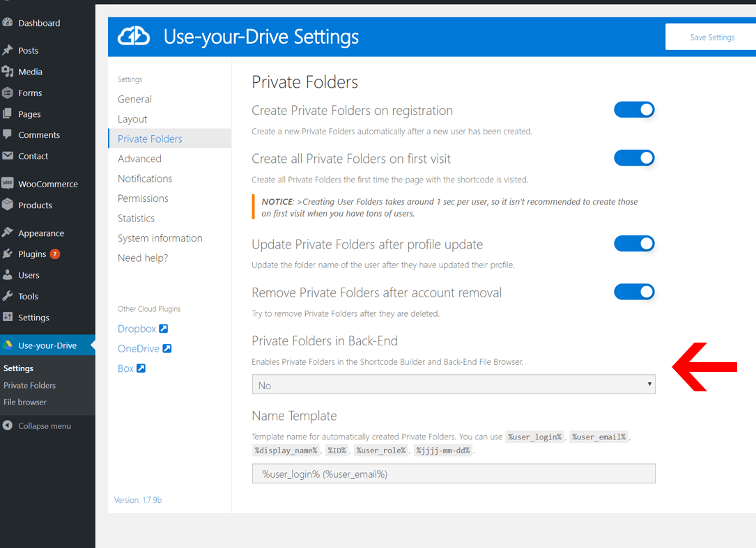Open the Private Folders in Back-End dropdown
Viewport: 756px width, 548px height.
tap(454, 384)
